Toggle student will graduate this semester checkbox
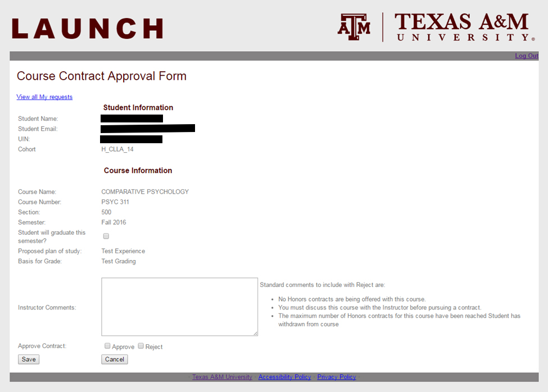 coord(106,236)
